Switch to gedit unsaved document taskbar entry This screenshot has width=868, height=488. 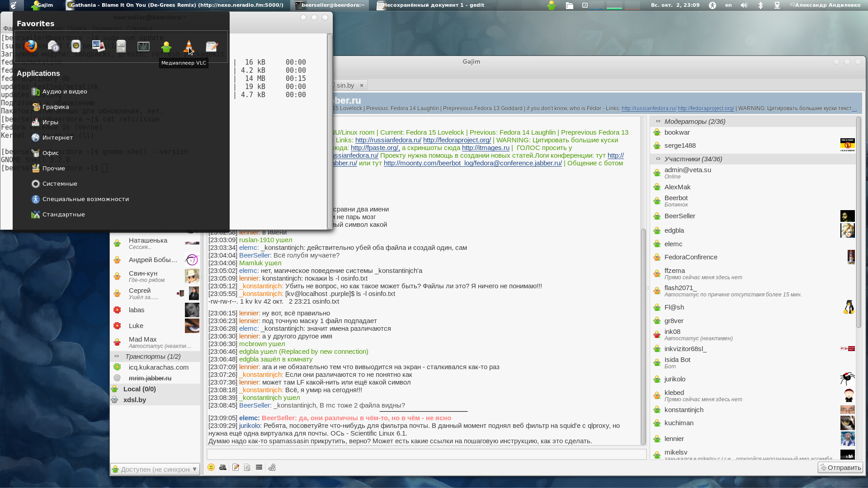(430, 5)
